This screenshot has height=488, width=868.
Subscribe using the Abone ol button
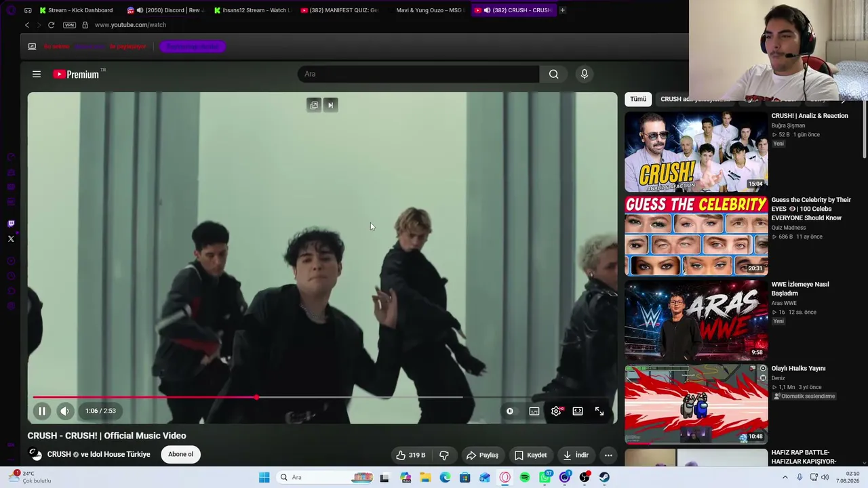click(x=180, y=454)
